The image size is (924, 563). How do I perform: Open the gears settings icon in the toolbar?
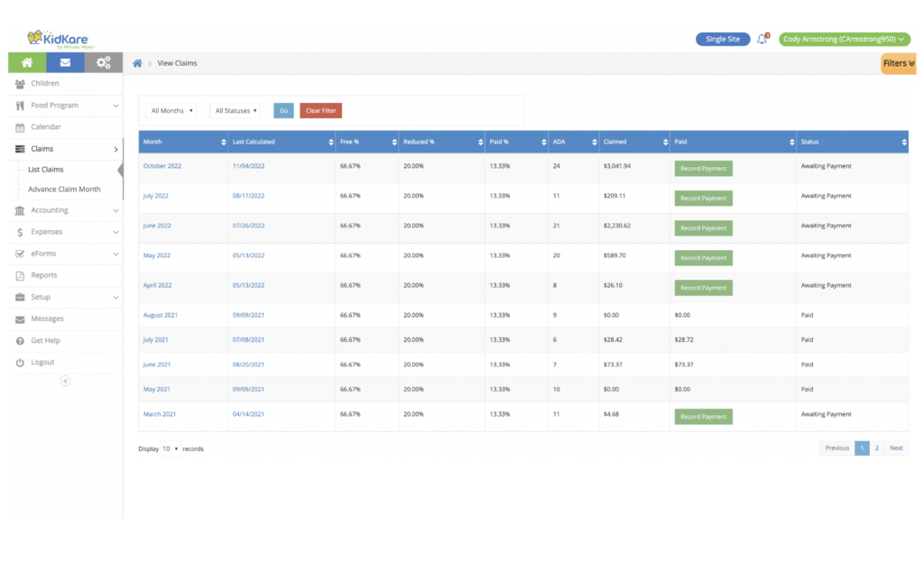[103, 62]
